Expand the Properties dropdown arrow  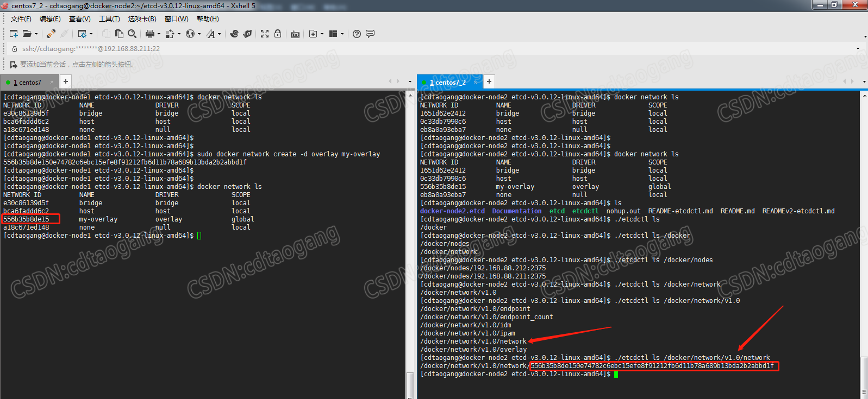click(x=91, y=34)
